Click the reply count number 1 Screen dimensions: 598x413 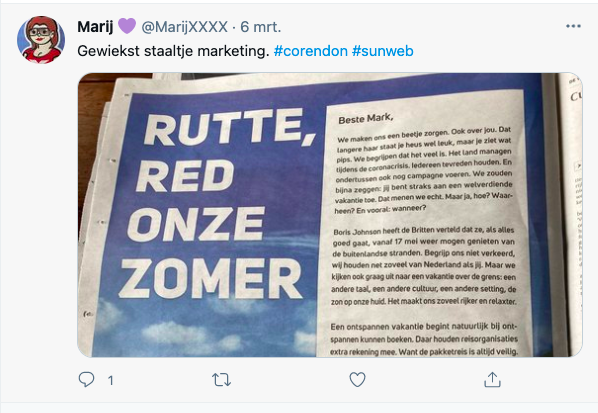click(111, 380)
